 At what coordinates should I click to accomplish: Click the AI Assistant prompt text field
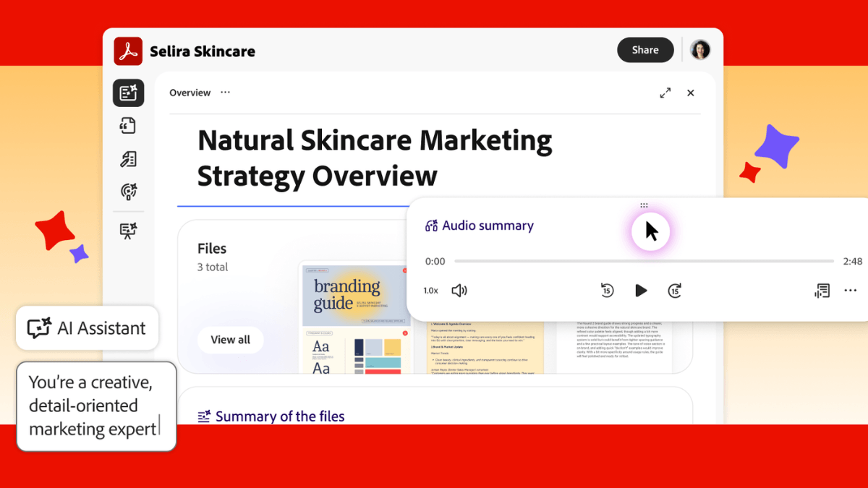[96, 406]
